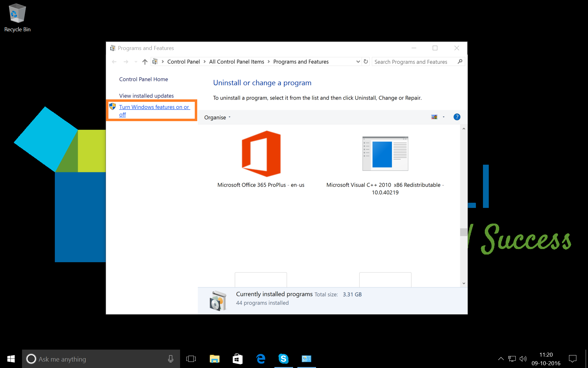This screenshot has width=588, height=368.
Task: Open Control Panel Home link
Action: pos(143,79)
